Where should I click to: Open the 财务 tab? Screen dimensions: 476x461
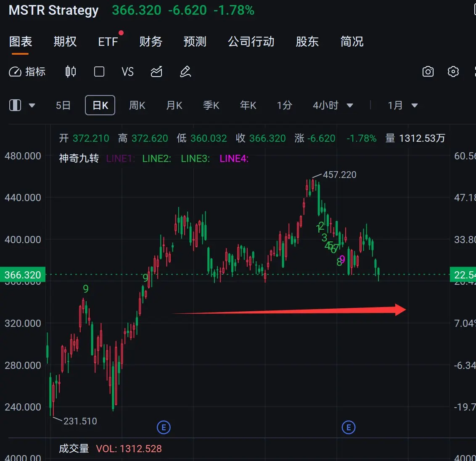click(151, 42)
